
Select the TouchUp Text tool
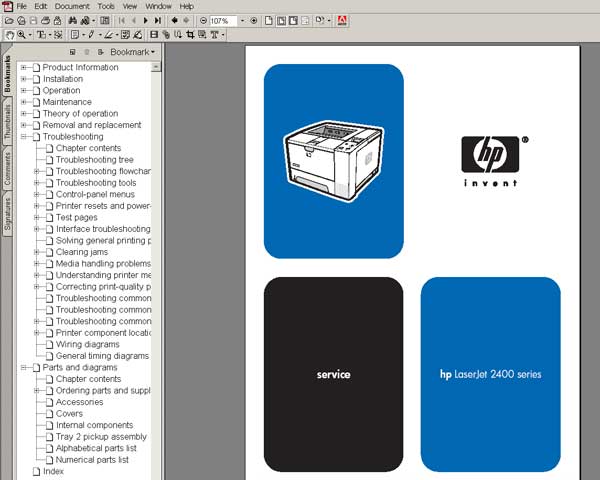click(x=214, y=35)
